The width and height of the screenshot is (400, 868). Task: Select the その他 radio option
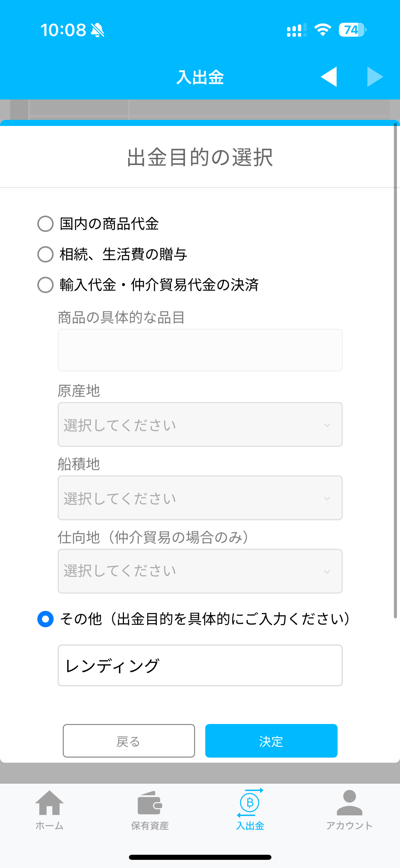[x=45, y=619]
